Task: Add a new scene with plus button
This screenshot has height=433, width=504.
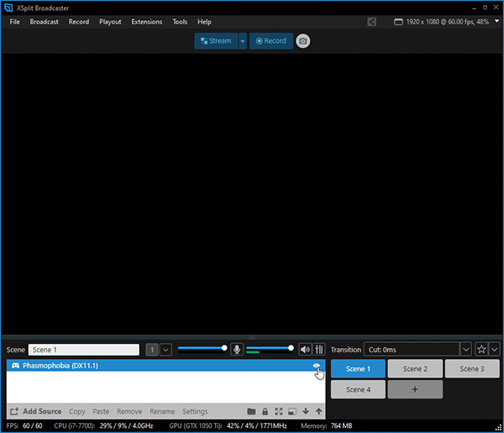Action: point(415,389)
